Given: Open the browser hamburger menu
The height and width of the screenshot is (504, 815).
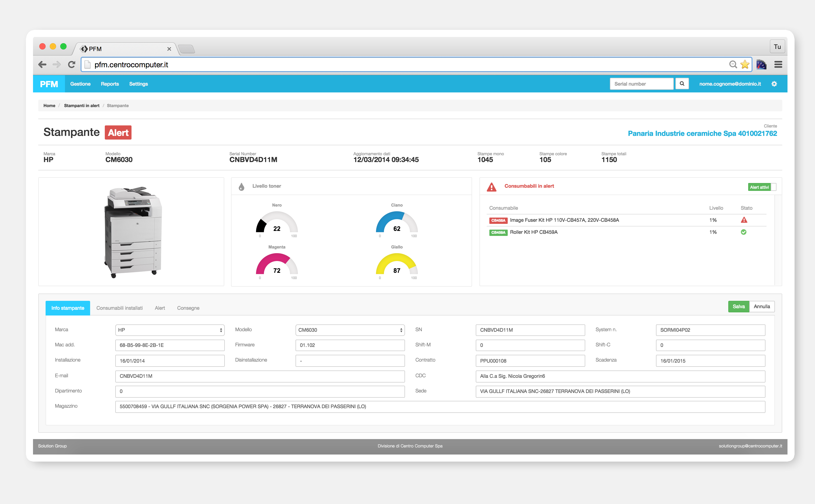Looking at the screenshot, I should [778, 64].
